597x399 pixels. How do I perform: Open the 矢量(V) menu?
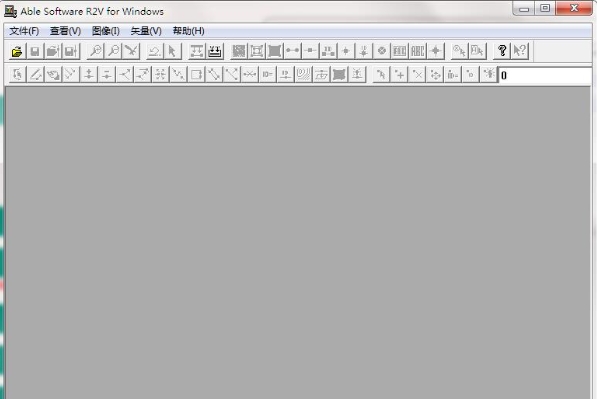[146, 31]
